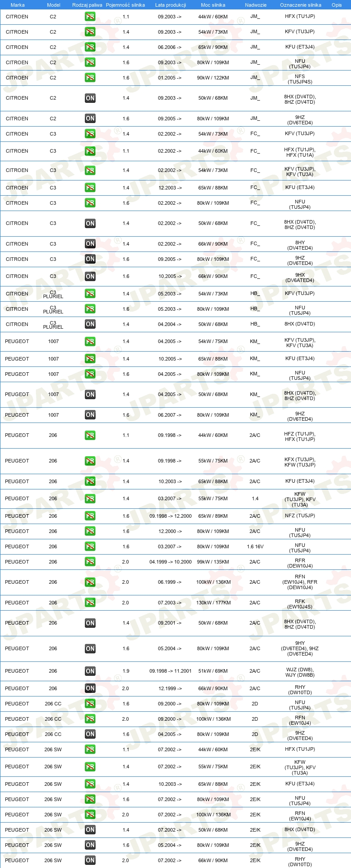Select the 09.1998 -> 12.2000 date cell

171,516
